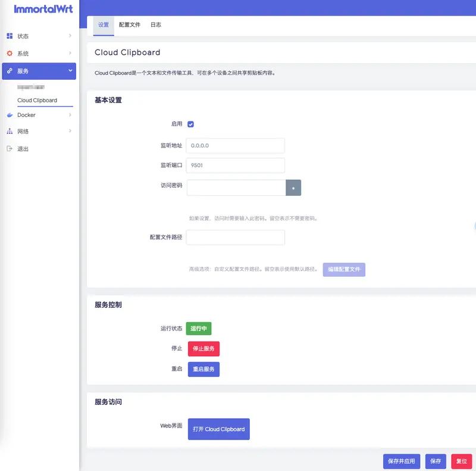Click the 退出 logout icon
Image resolution: width=476 pixels, height=471 pixels.
10,148
